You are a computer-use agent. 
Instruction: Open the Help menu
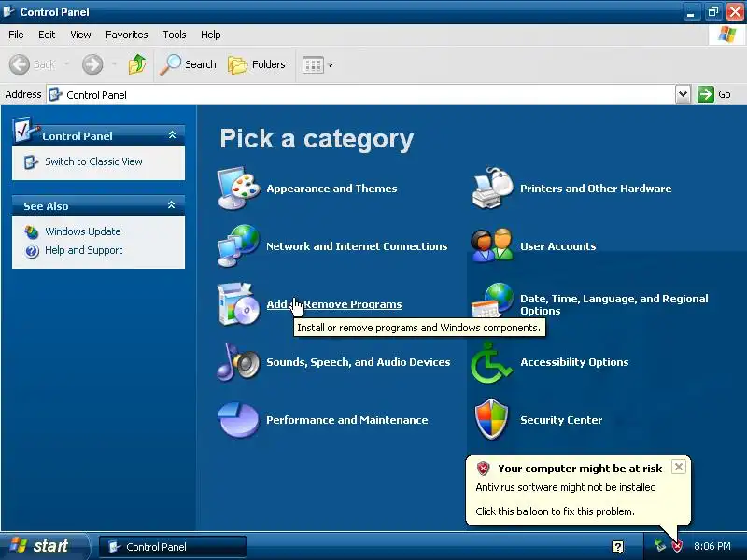(x=211, y=35)
